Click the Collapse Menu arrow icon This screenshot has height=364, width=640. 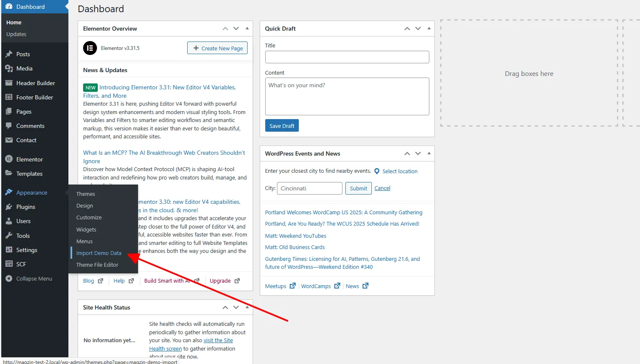coord(9,278)
